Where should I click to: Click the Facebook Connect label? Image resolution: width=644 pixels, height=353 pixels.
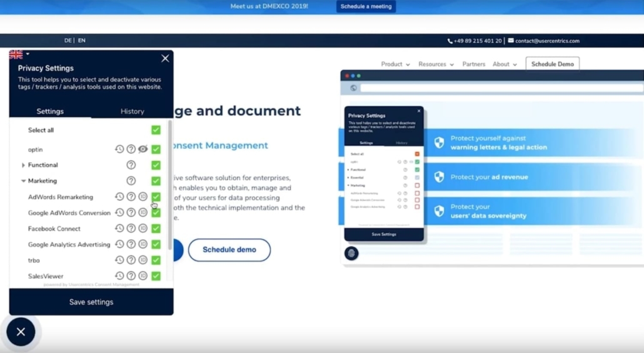coord(54,228)
